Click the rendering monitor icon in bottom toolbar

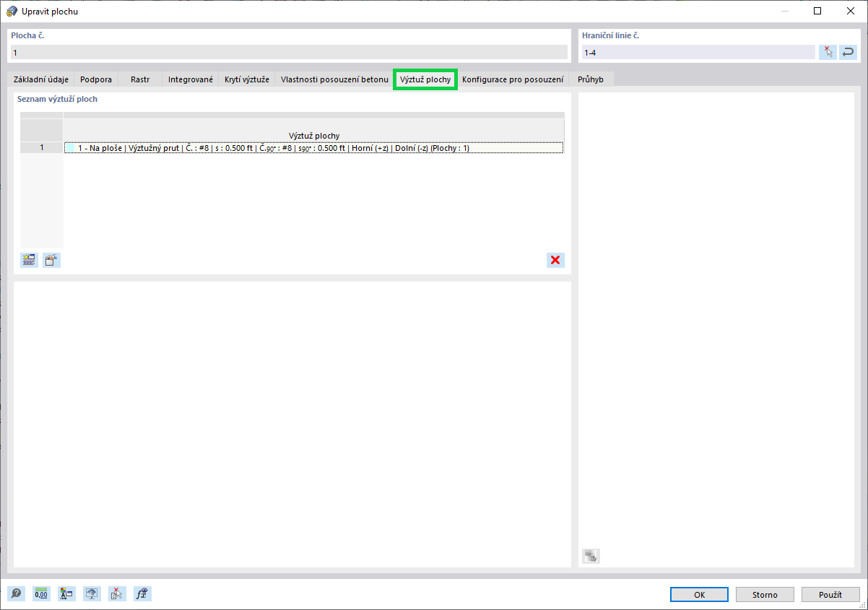pyautogui.click(x=92, y=593)
